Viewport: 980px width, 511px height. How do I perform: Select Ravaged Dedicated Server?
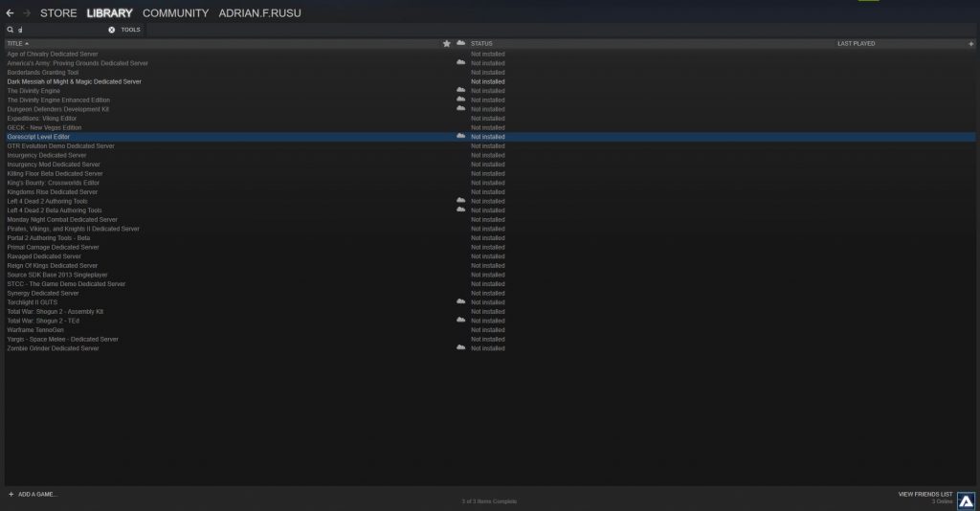pyautogui.click(x=44, y=256)
